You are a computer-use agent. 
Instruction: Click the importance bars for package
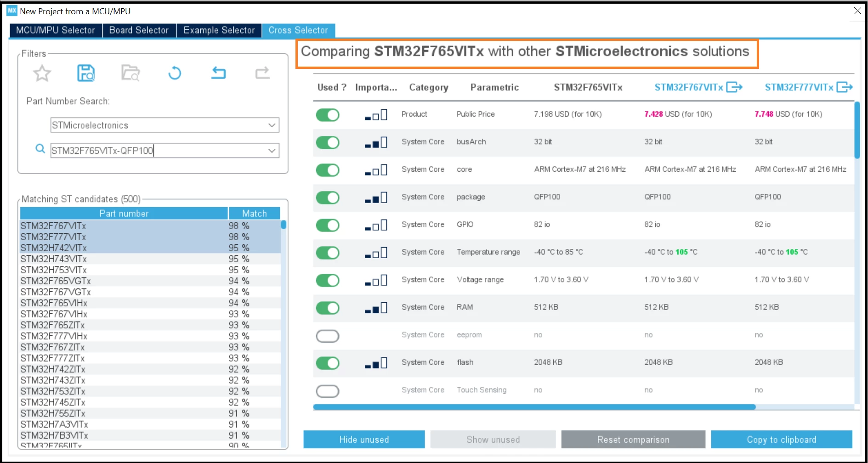tap(376, 198)
